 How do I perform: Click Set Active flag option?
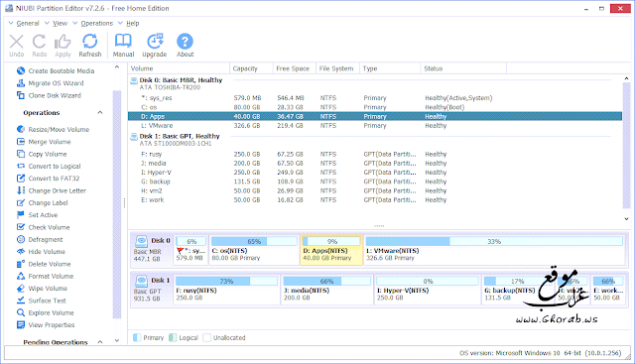pos(38,215)
